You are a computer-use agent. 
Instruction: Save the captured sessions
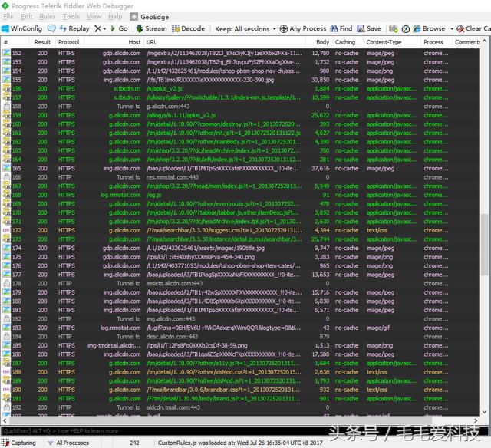pyautogui.click(x=369, y=28)
